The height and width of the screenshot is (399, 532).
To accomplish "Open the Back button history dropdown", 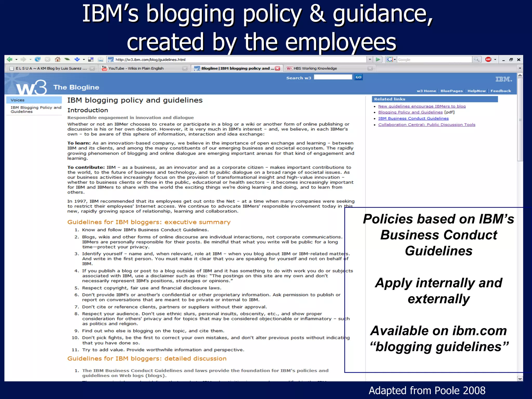I will 16,59.
